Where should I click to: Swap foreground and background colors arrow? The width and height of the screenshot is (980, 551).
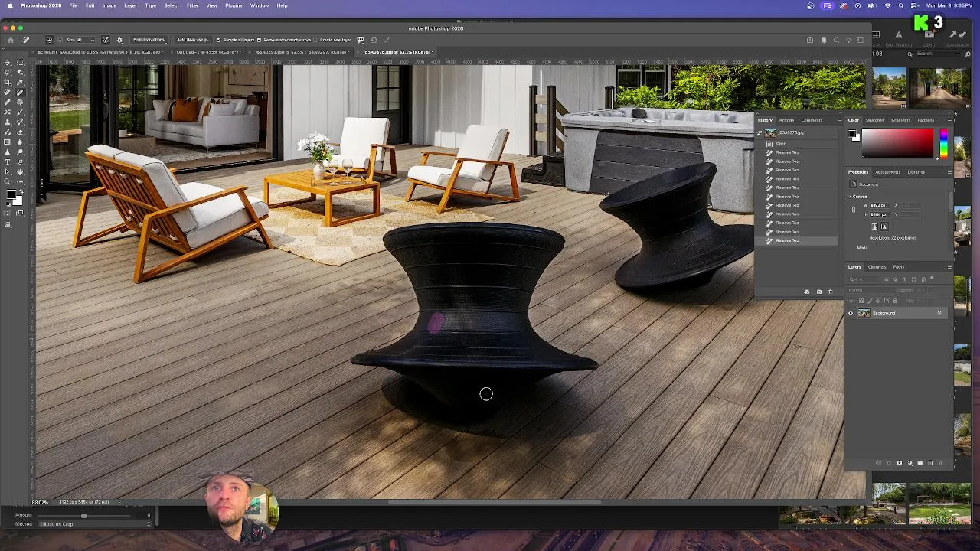click(x=21, y=191)
